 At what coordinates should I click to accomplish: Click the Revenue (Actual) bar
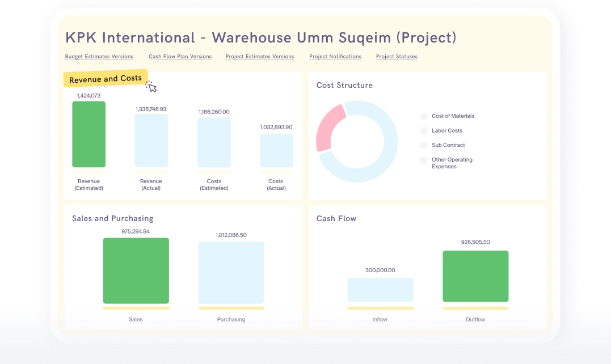tap(151, 141)
